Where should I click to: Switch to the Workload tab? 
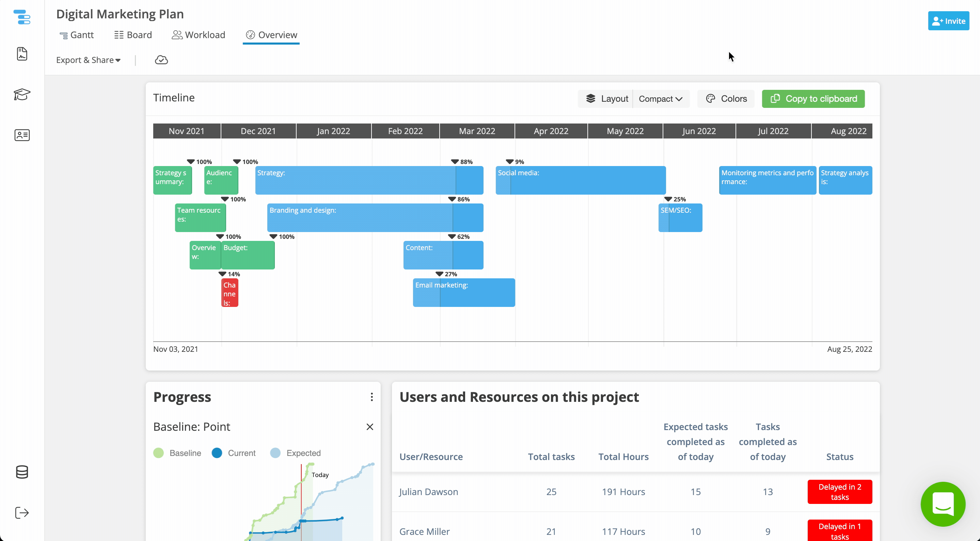coord(199,35)
